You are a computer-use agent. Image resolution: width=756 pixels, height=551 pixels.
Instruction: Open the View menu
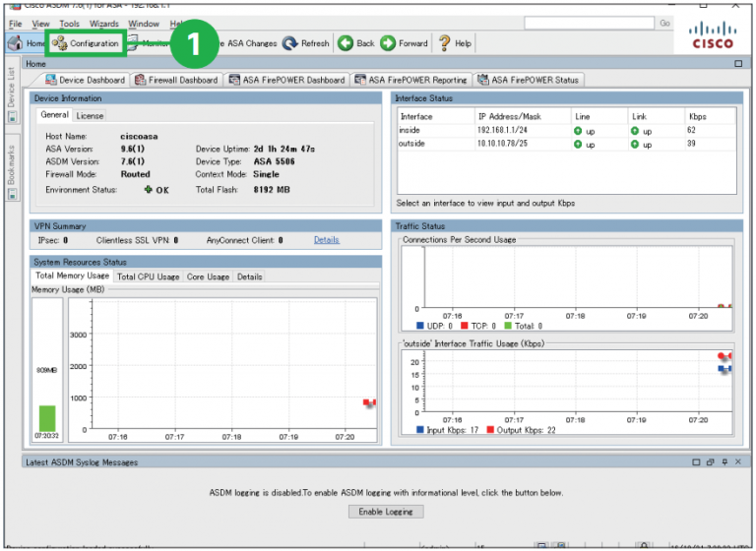[x=40, y=24]
